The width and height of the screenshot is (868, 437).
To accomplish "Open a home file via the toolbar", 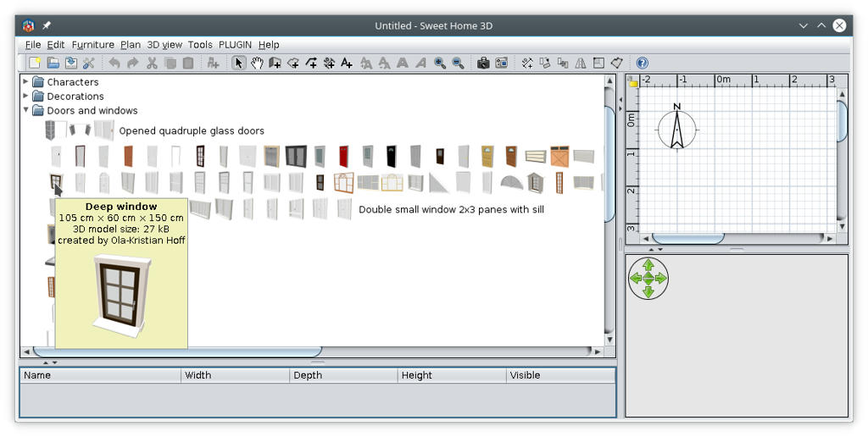I will (x=53, y=63).
